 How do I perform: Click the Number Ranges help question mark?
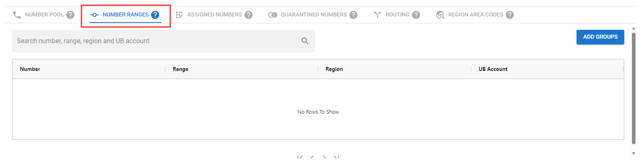[155, 15]
